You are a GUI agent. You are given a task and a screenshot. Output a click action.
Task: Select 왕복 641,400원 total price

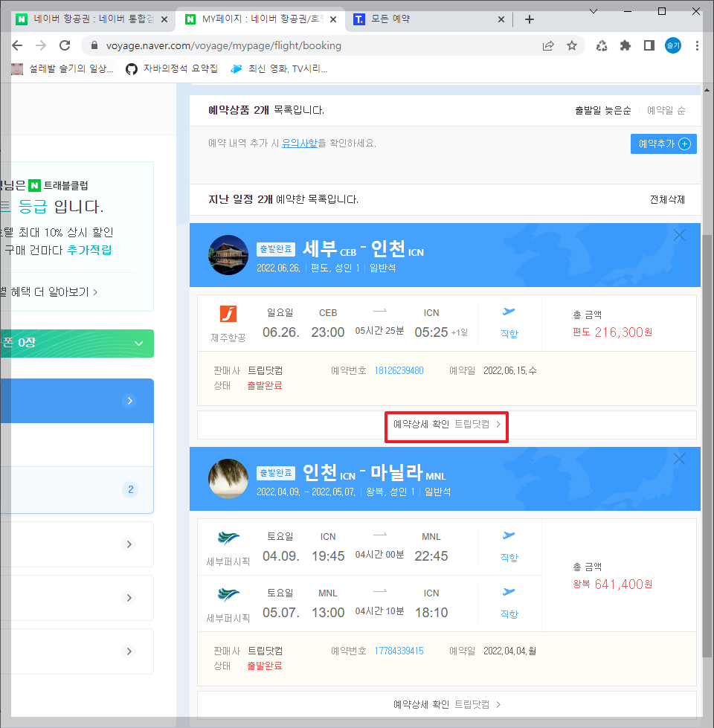click(x=612, y=584)
